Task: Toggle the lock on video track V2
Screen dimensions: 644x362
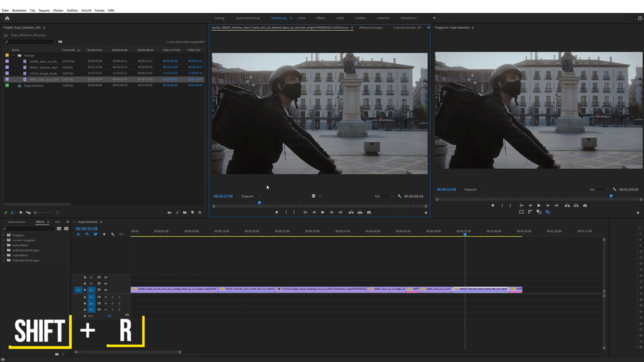Action: point(85,284)
